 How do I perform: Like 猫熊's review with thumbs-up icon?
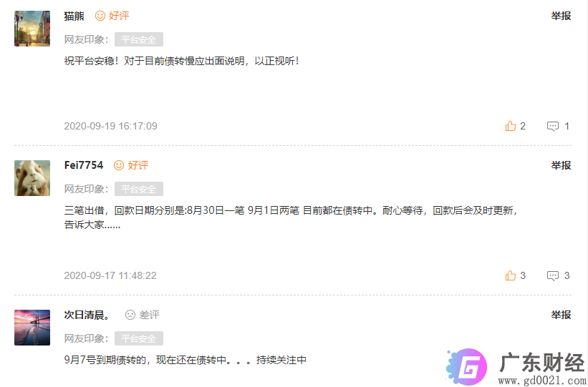(x=511, y=126)
